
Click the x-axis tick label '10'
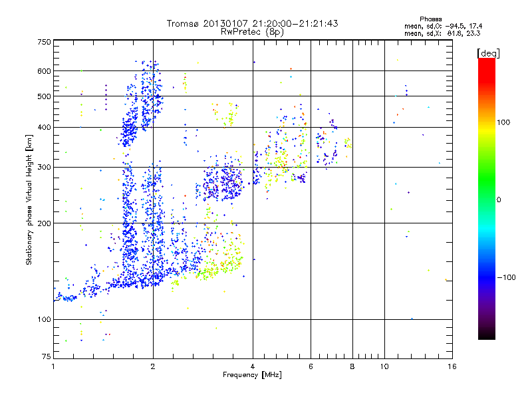pos(384,366)
